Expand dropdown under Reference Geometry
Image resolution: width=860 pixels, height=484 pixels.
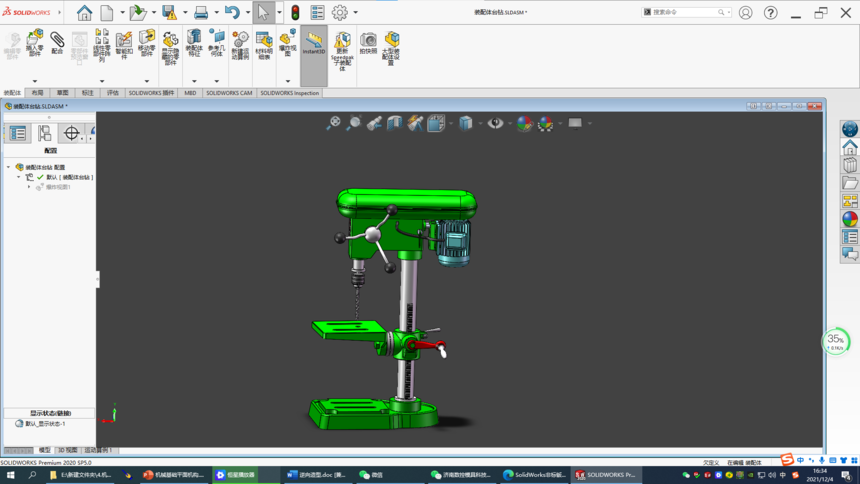pyautogui.click(x=217, y=81)
